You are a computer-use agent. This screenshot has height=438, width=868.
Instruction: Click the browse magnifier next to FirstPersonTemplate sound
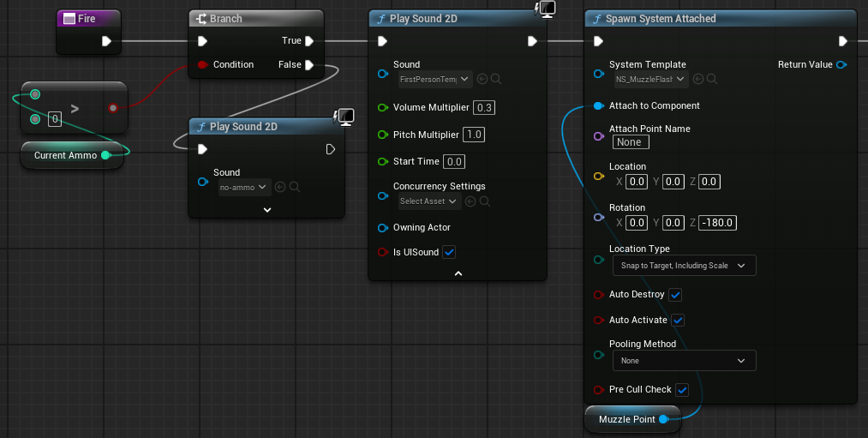coord(496,79)
